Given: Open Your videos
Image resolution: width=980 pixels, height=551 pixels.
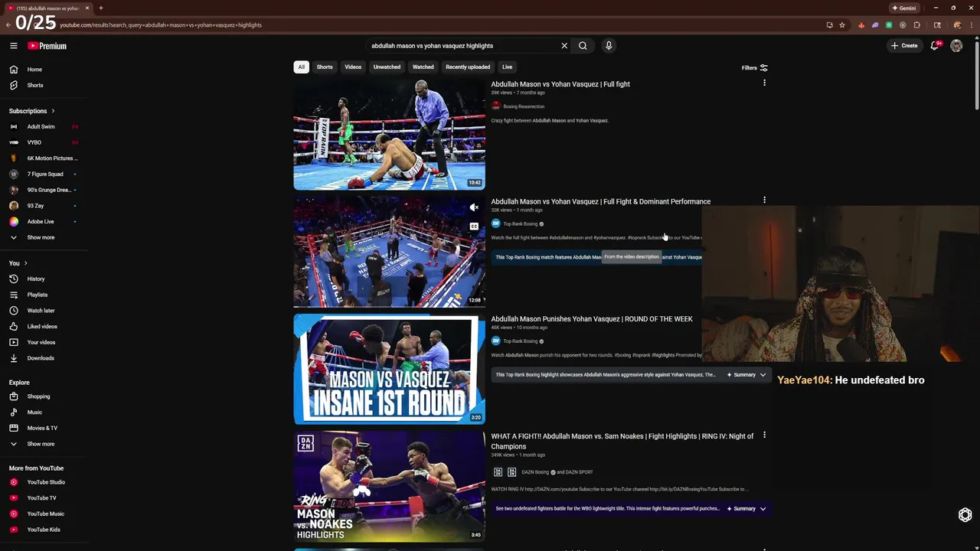Looking at the screenshot, I should [x=44, y=342].
